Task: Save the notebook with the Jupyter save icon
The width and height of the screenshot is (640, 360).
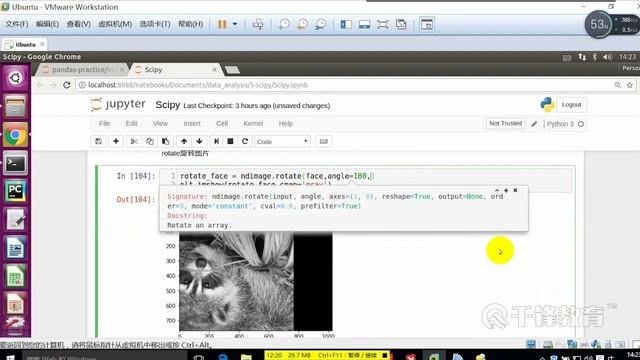Action: (98, 141)
